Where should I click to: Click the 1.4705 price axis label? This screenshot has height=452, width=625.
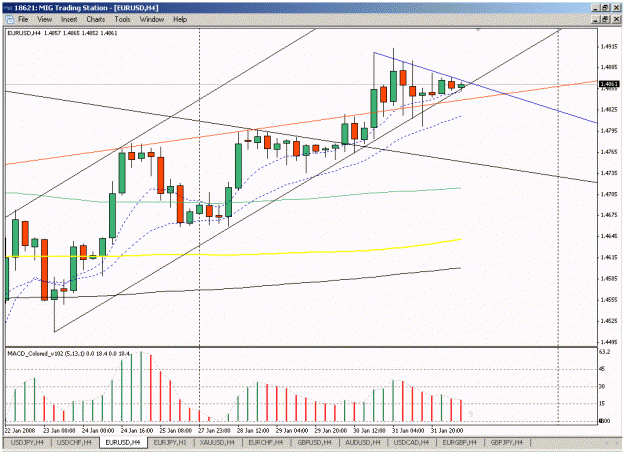point(609,195)
